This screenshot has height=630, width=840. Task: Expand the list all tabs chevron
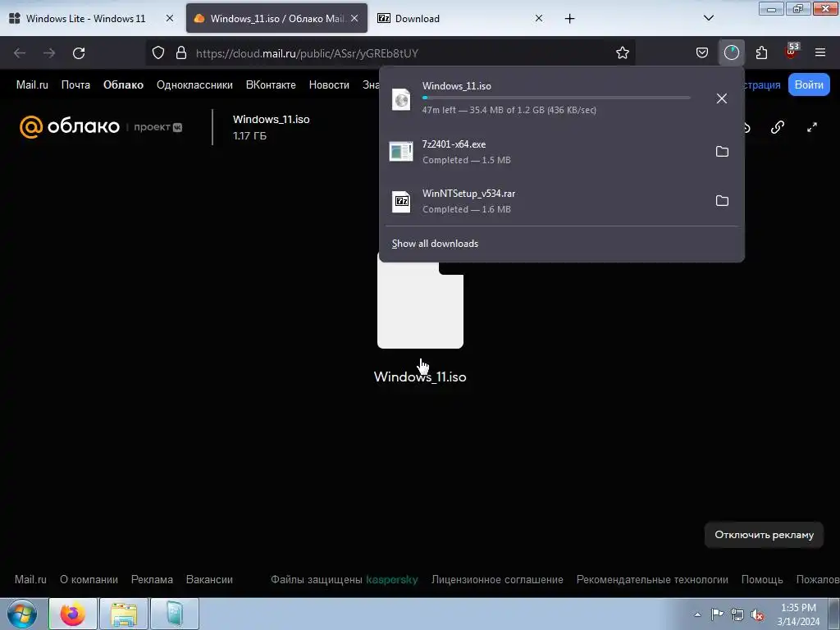708,18
